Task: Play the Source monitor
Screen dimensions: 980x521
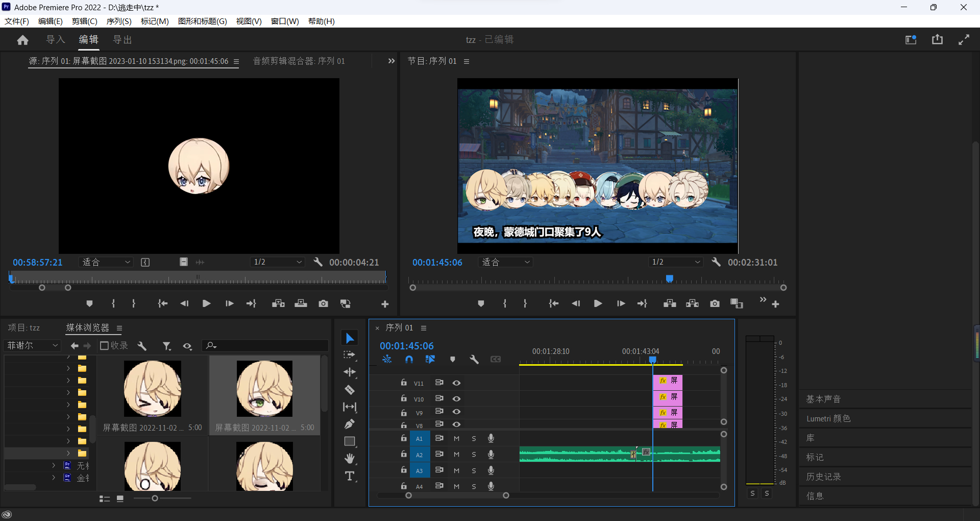Action: 206,303
